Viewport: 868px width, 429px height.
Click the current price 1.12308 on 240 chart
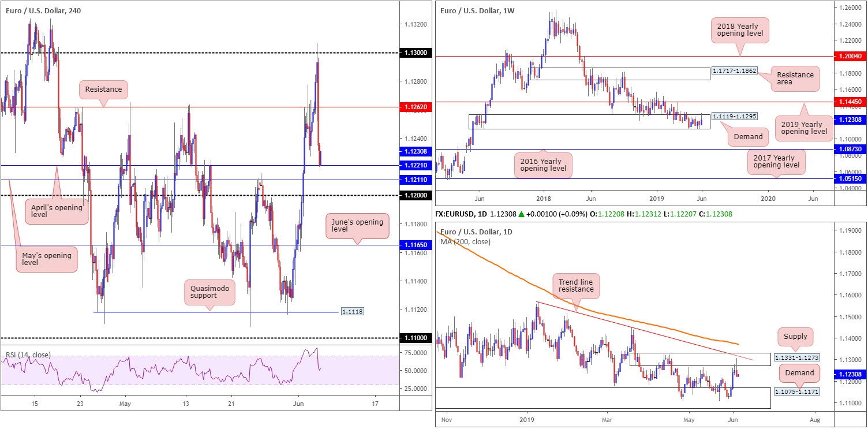pos(416,151)
